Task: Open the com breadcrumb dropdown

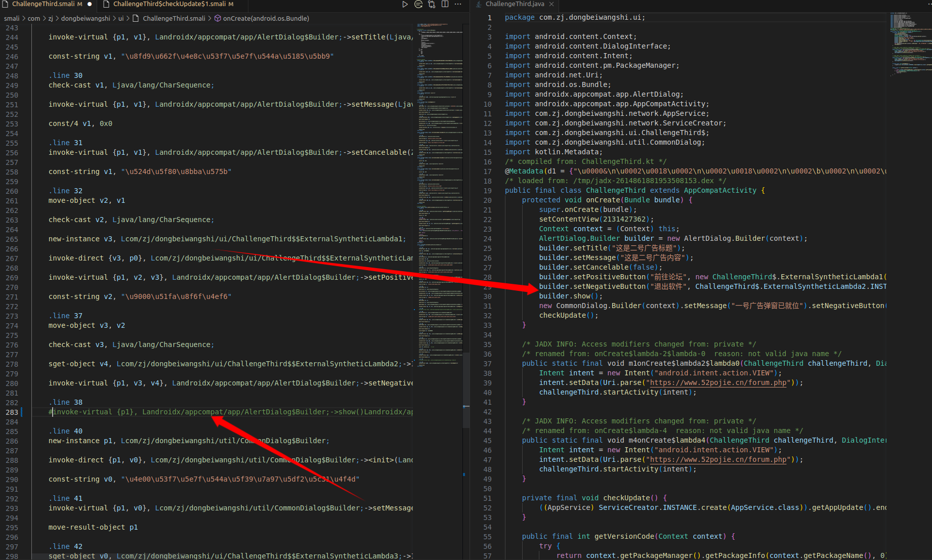Action: 34,18
